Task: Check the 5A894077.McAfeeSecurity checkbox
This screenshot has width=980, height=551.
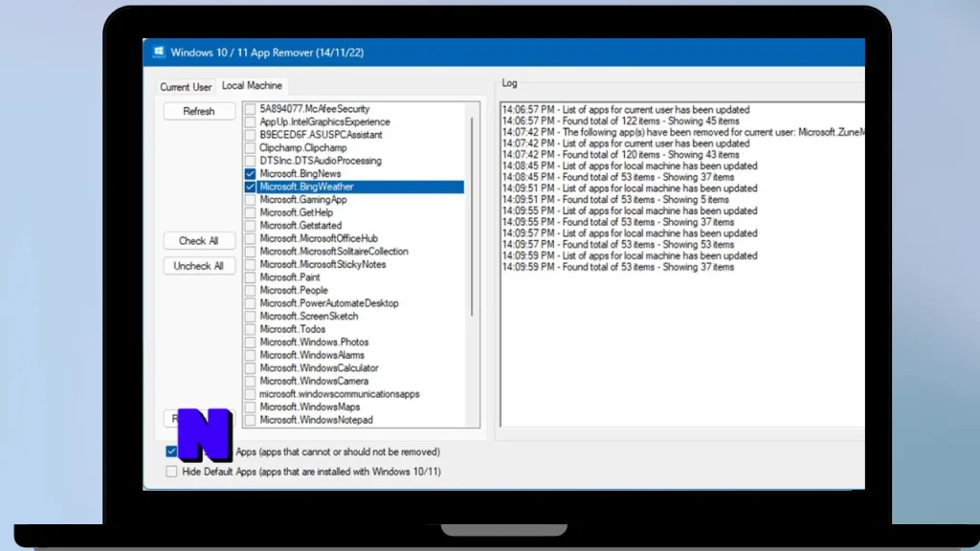Action: click(250, 109)
